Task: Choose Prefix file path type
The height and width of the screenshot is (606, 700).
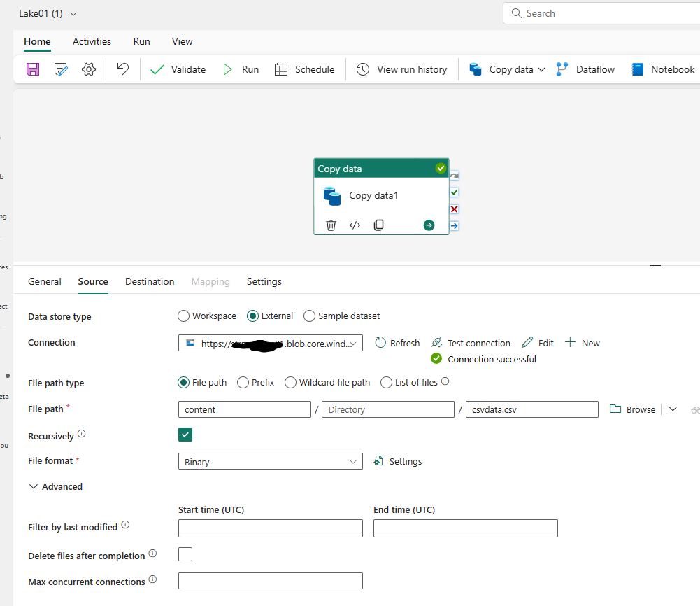Action: pyautogui.click(x=243, y=383)
